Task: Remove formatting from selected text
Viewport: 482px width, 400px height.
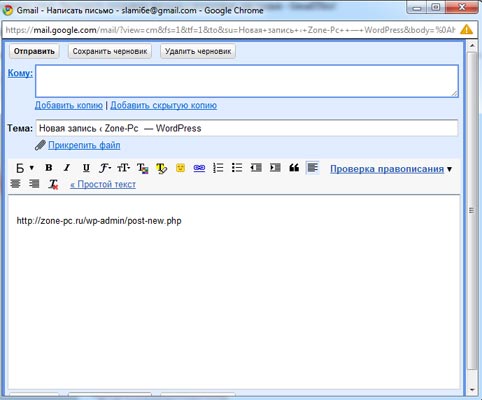Action: point(53,184)
